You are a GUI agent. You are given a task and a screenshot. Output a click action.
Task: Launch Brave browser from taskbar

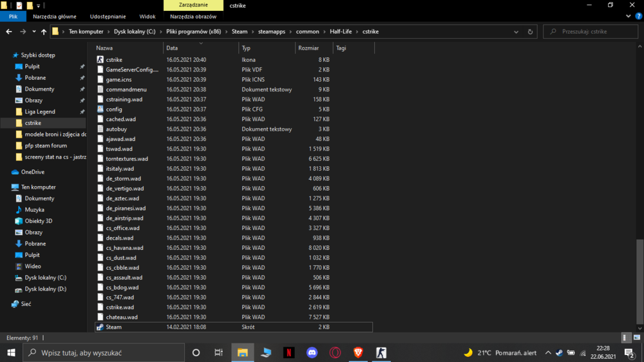click(x=358, y=352)
